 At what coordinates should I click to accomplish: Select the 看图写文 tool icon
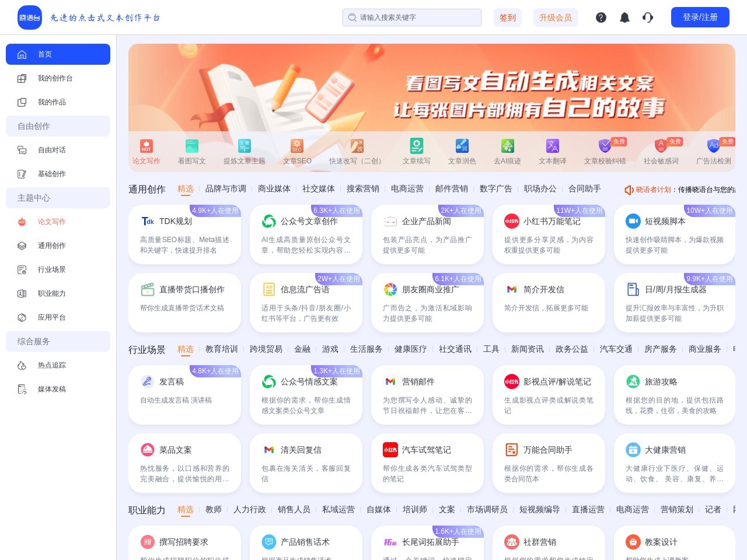click(191, 146)
